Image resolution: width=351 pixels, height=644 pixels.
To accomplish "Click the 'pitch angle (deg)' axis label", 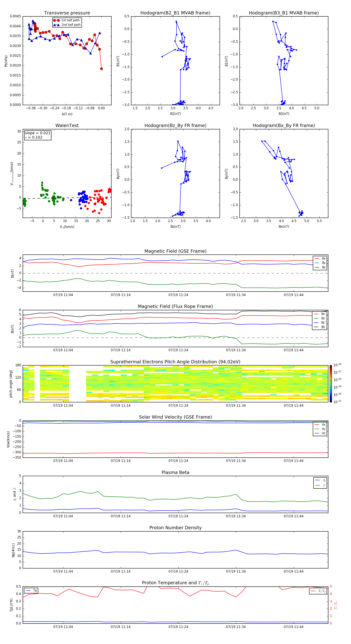I will [x=11, y=384].
